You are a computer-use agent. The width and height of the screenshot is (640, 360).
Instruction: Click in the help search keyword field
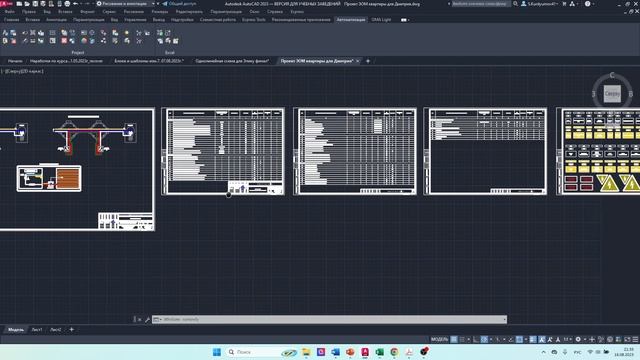[x=481, y=4]
